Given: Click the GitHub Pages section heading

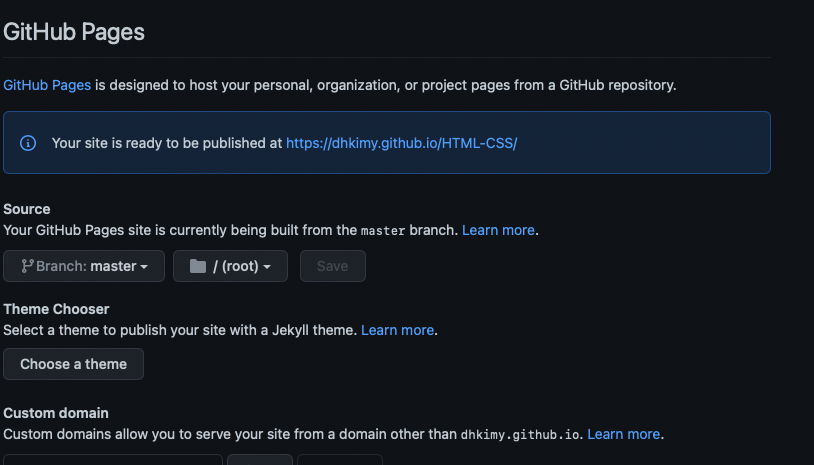Looking at the screenshot, I should tap(74, 32).
